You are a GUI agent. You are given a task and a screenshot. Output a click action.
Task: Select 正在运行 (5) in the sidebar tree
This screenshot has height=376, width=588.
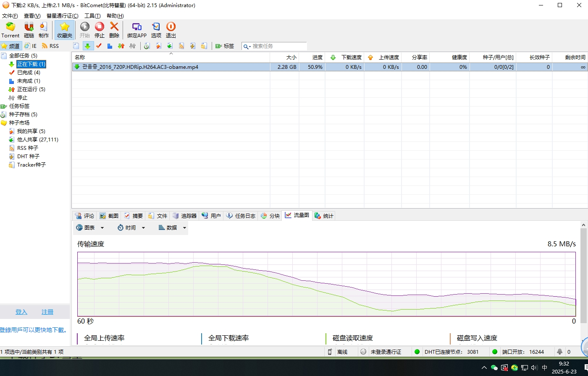tap(31, 89)
